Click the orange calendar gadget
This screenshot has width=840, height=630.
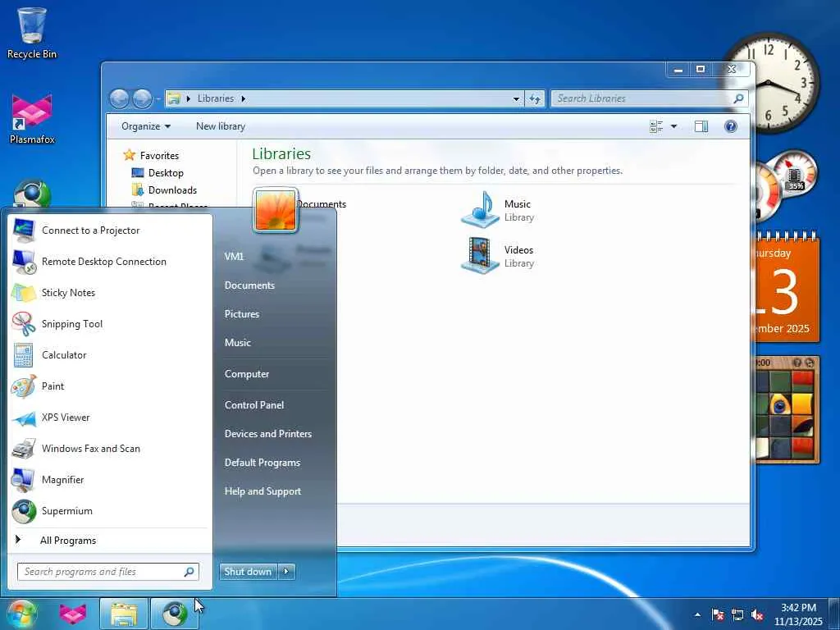point(787,290)
